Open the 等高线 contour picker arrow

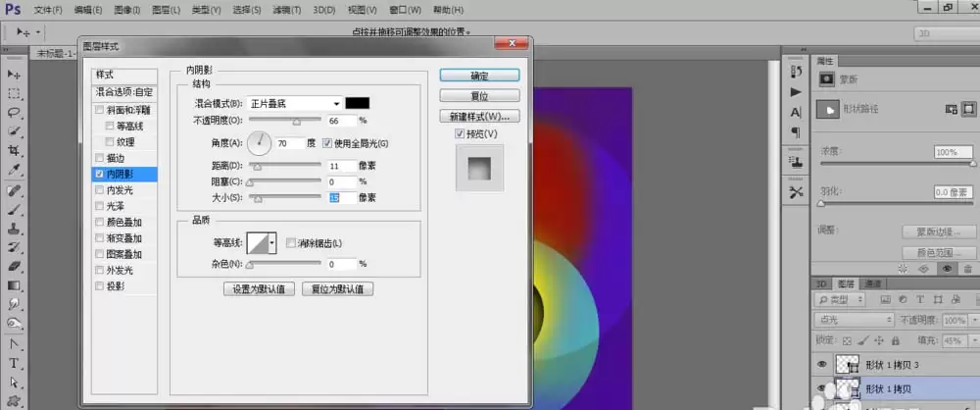[x=271, y=243]
